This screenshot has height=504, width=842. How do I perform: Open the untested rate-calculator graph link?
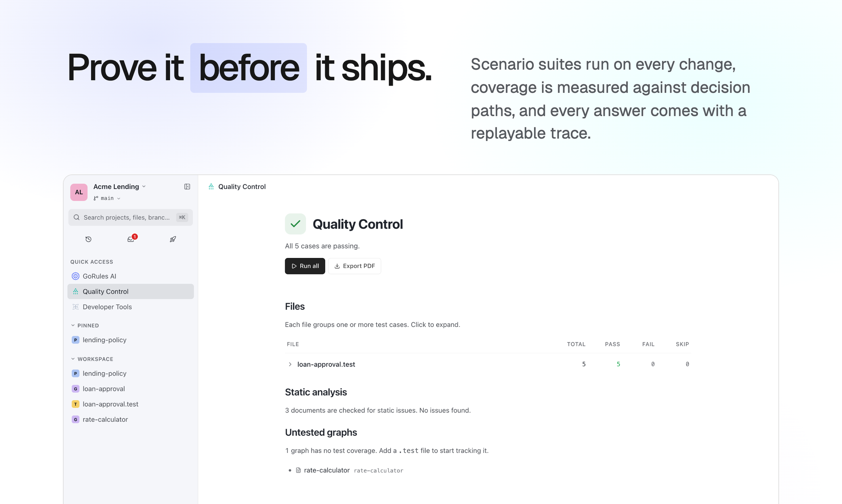tap(327, 470)
